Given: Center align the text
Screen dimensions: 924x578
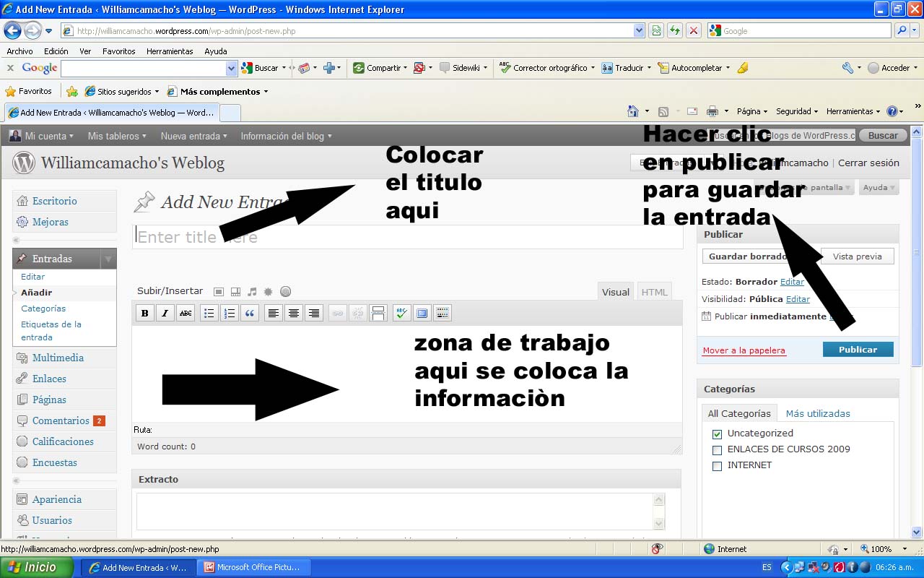Looking at the screenshot, I should click(x=293, y=313).
